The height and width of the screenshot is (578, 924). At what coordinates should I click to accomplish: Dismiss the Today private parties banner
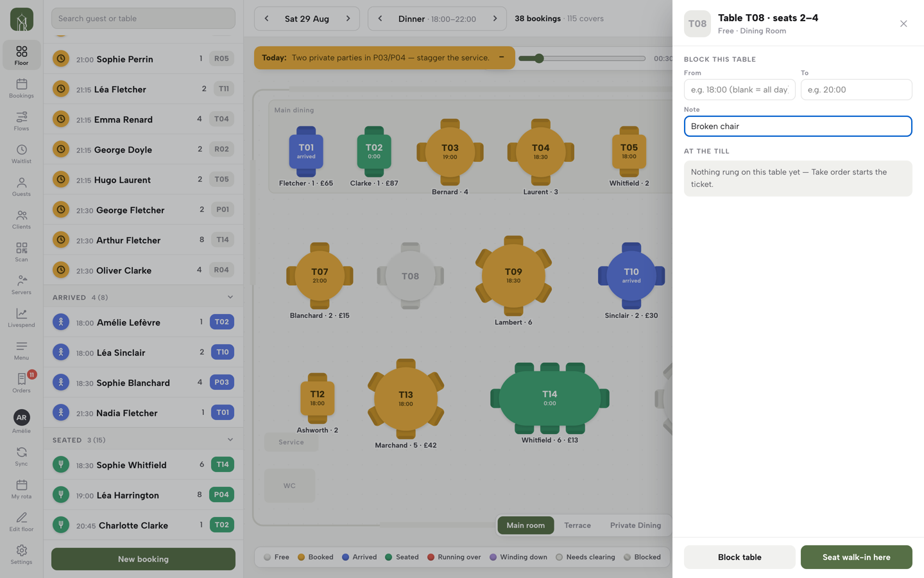502,57
